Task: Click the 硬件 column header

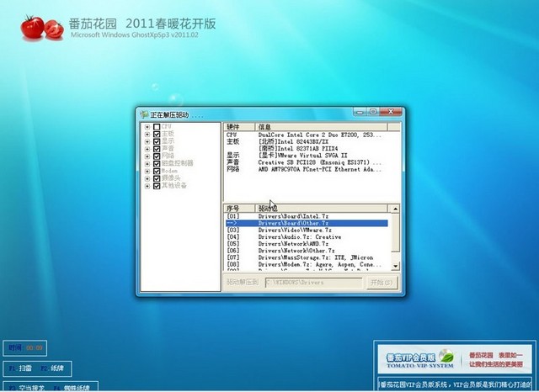Action: 239,127
